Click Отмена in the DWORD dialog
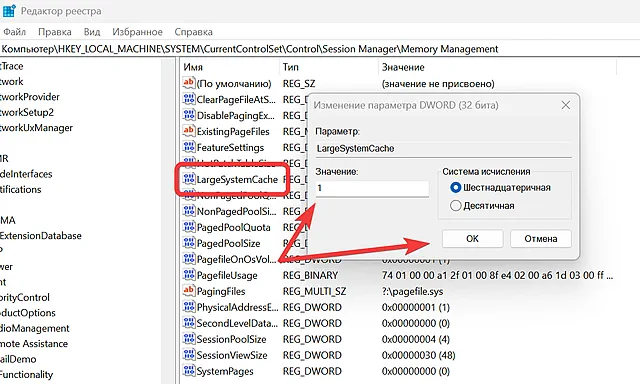 click(x=541, y=239)
